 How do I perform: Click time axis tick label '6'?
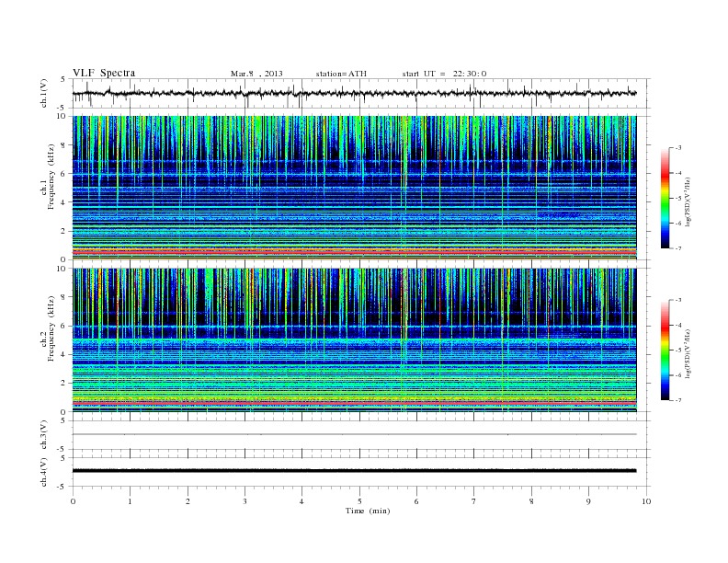tap(417, 501)
